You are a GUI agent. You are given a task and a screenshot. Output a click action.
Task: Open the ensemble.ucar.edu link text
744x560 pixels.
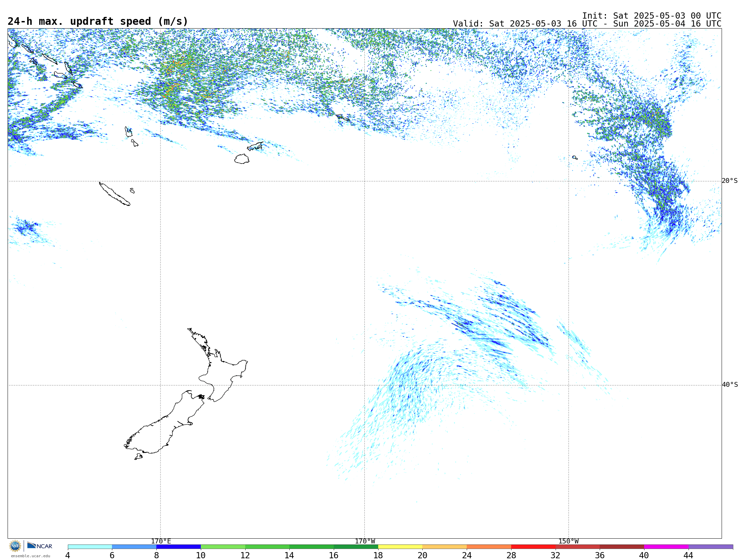click(31, 556)
